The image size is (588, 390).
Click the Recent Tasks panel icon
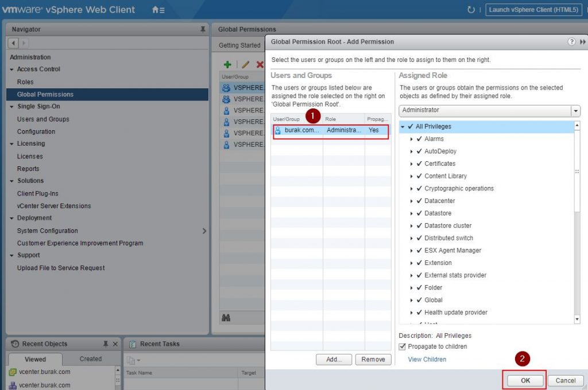pos(133,344)
